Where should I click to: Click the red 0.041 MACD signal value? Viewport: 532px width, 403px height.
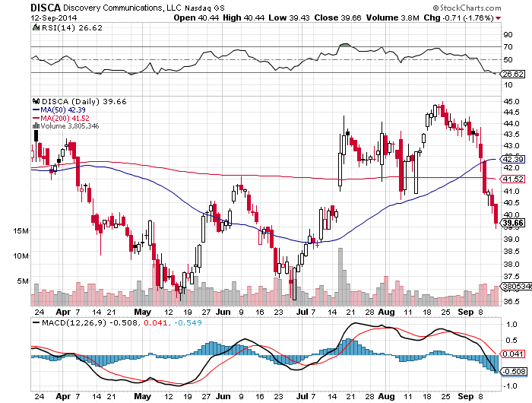click(156, 322)
